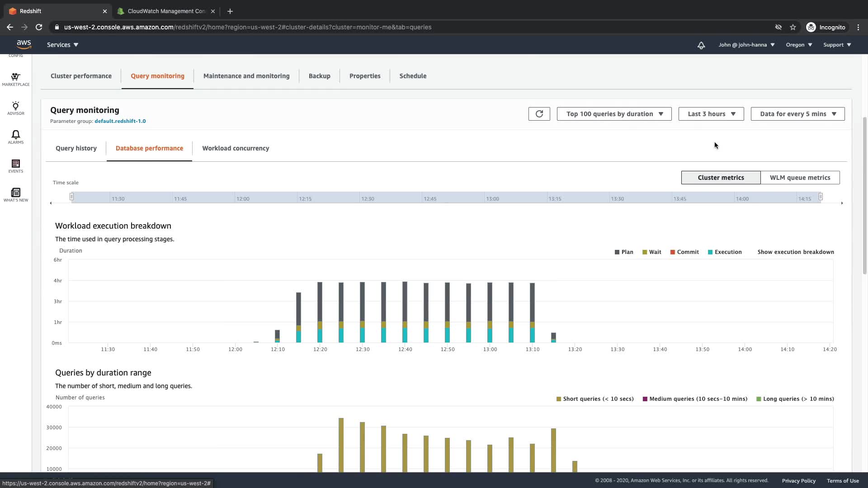This screenshot has height=488, width=868.
Task: Open the default.redshift-1.0 parameter group link
Action: click(x=120, y=121)
